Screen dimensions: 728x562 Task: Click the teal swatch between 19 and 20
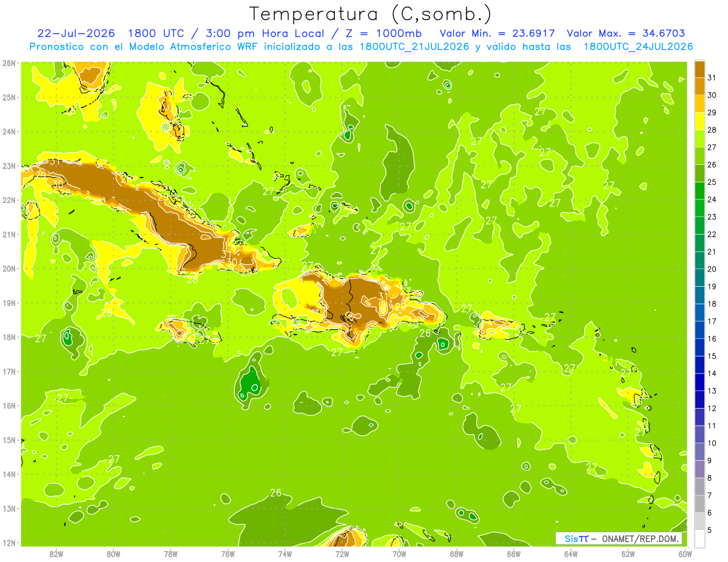point(699,278)
